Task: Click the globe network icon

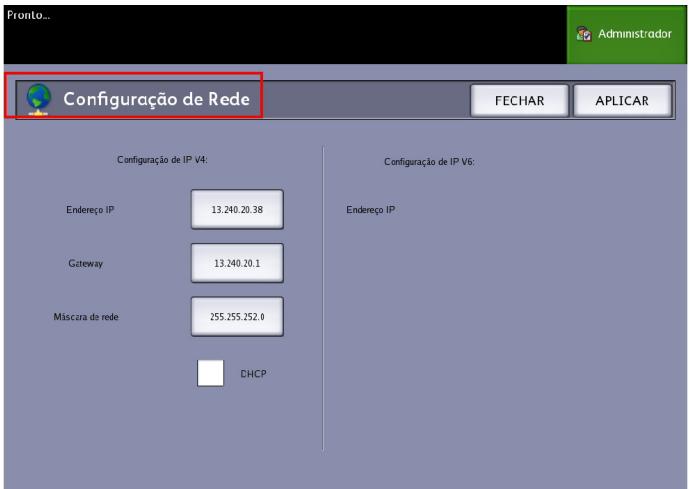Action: click(39, 99)
